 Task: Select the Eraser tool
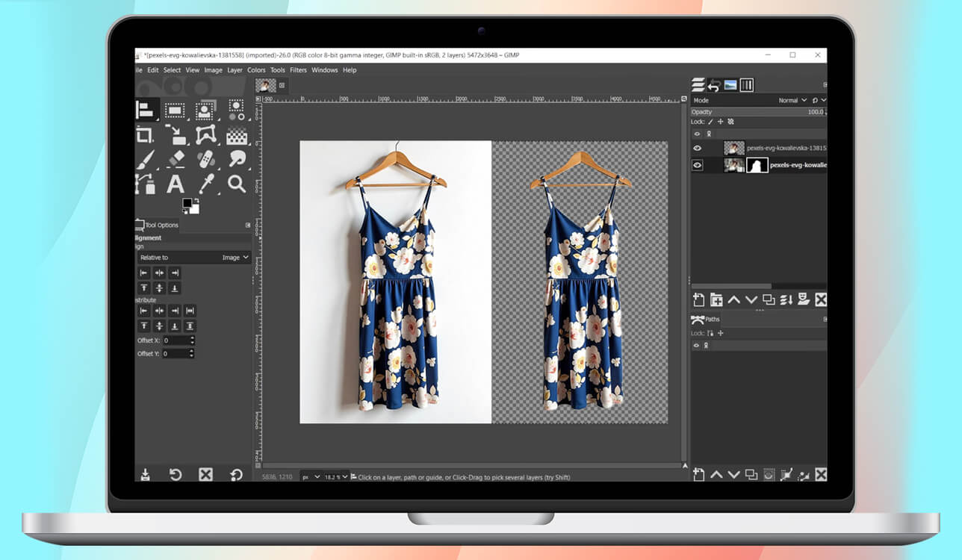click(x=175, y=158)
